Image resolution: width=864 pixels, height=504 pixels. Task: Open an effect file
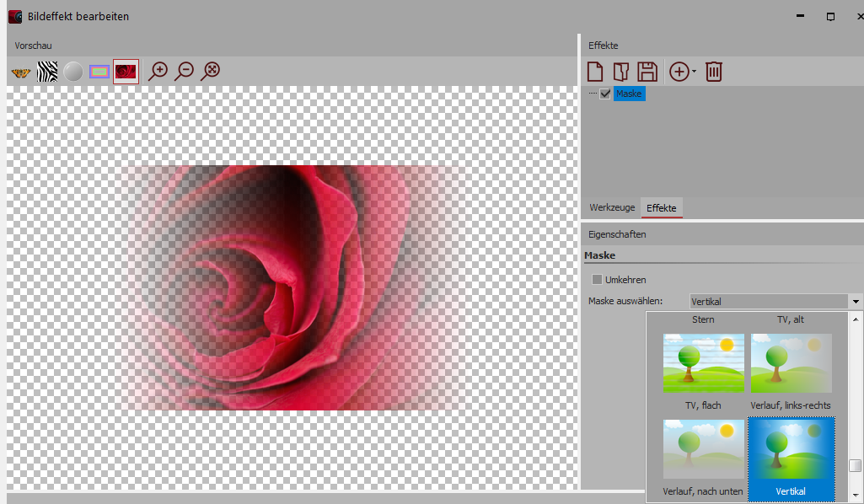click(x=620, y=72)
